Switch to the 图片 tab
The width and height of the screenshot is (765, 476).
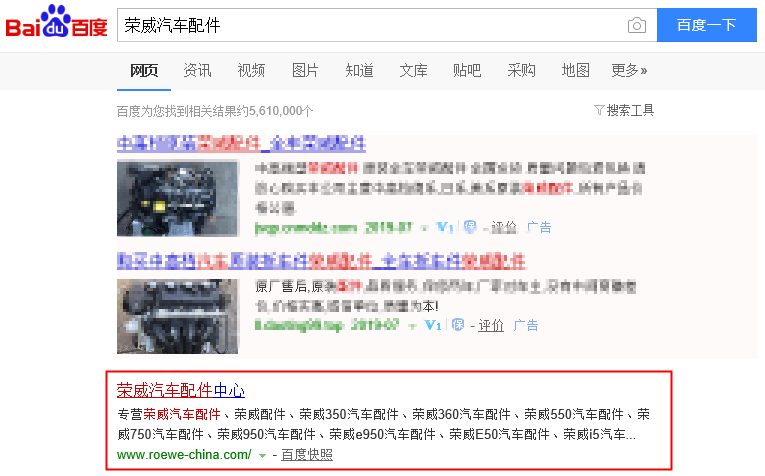click(305, 70)
